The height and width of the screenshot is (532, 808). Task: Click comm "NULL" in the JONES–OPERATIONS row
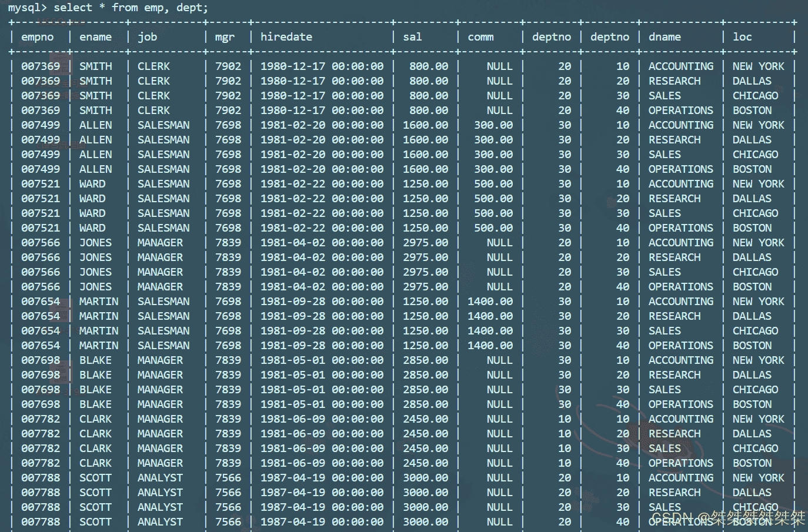[500, 287]
